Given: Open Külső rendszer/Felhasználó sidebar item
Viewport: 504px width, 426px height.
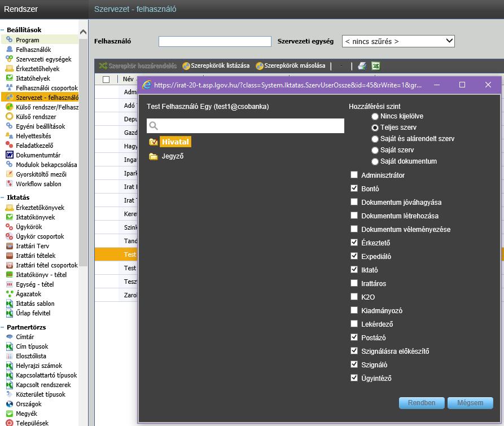Looking at the screenshot, I should pos(47,107).
